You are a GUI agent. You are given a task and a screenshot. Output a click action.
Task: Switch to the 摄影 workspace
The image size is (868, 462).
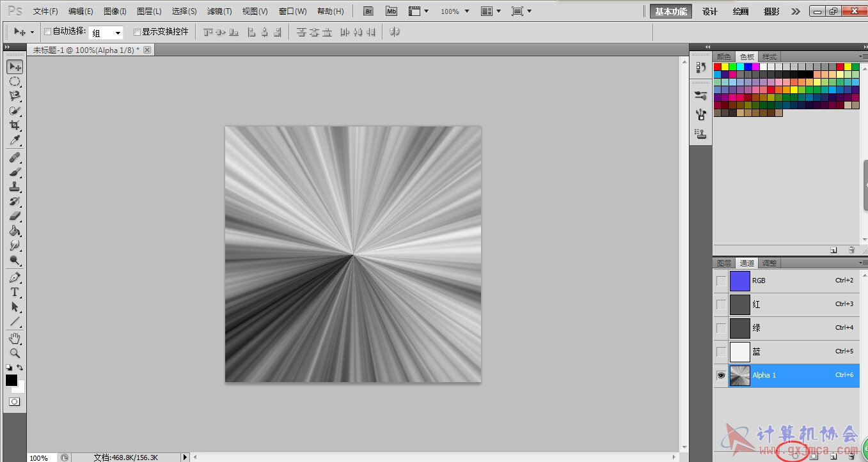pos(771,12)
